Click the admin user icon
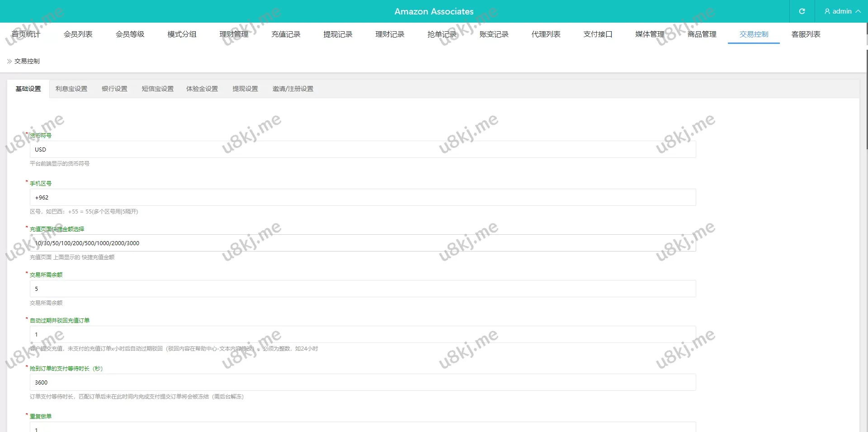The image size is (868, 432). [x=827, y=11]
